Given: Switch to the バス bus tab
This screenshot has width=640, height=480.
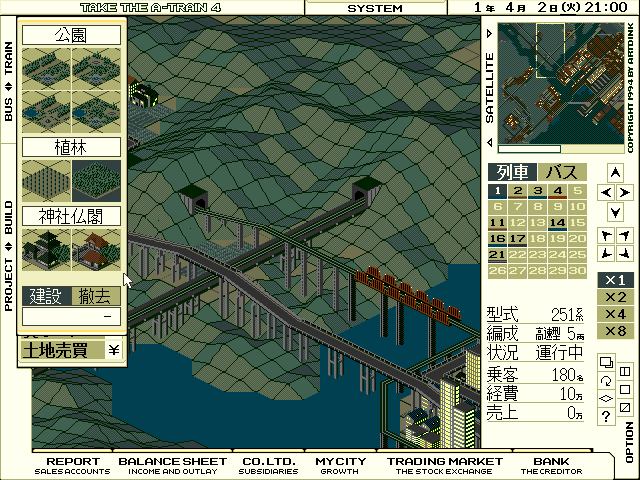Looking at the screenshot, I should pyautogui.click(x=563, y=171).
